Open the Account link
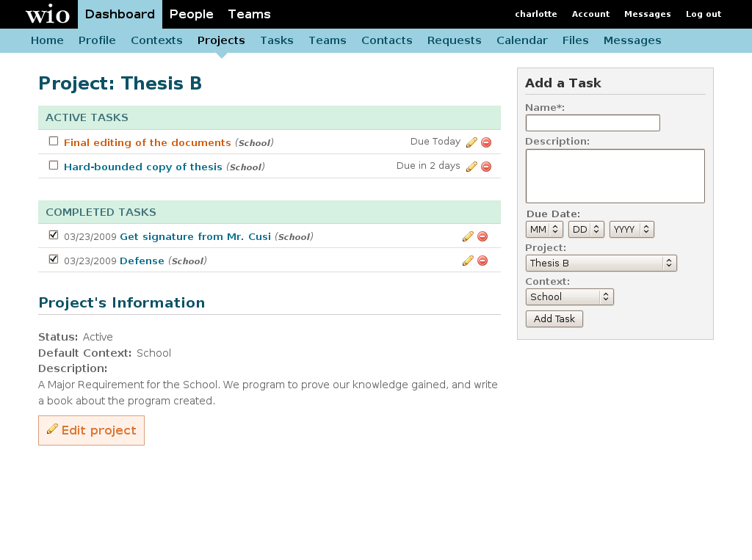Image resolution: width=752 pixels, height=560 pixels. click(x=591, y=15)
